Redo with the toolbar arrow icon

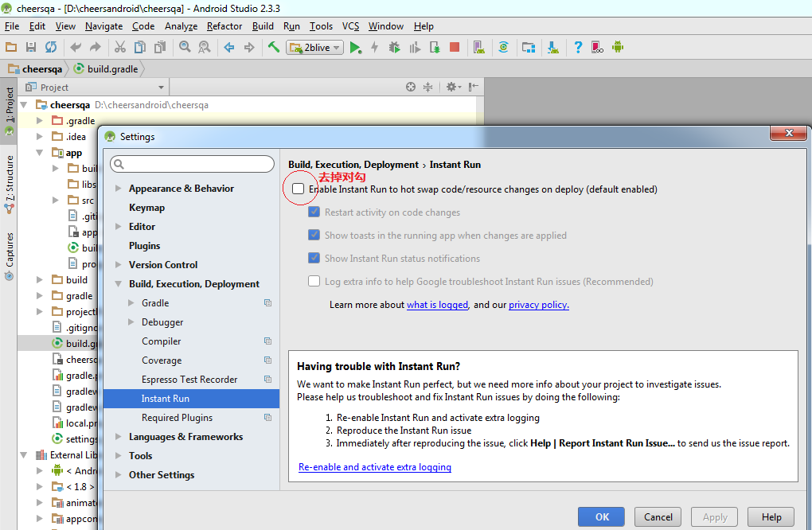96,48
